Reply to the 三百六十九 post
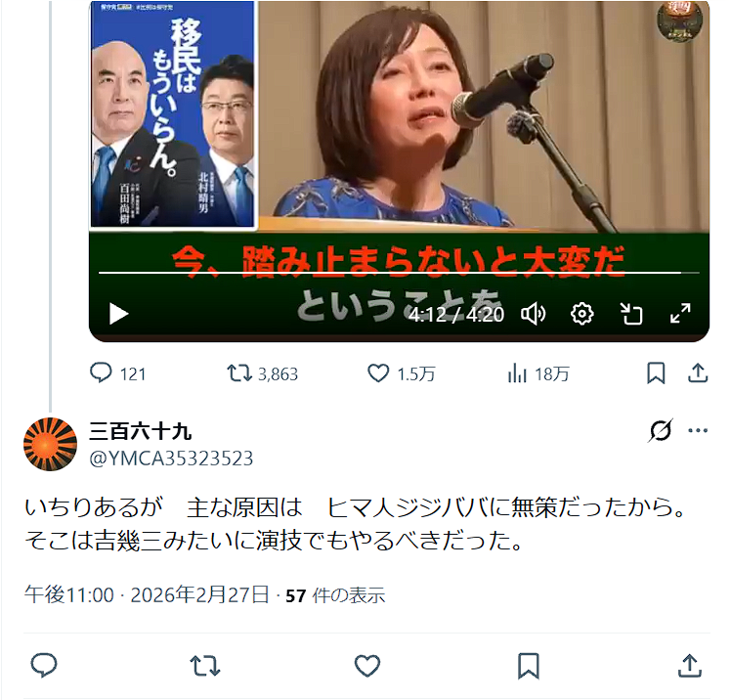 tap(44, 666)
